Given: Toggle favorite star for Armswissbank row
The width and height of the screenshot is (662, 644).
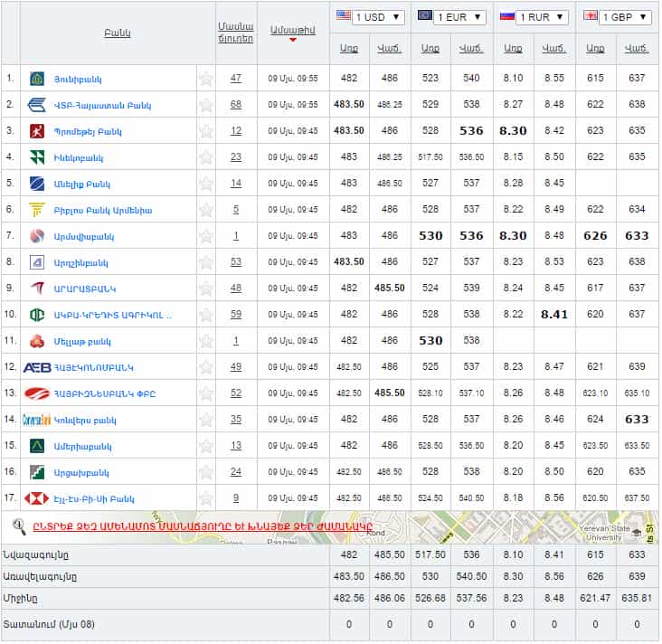Looking at the screenshot, I should click(x=206, y=236).
